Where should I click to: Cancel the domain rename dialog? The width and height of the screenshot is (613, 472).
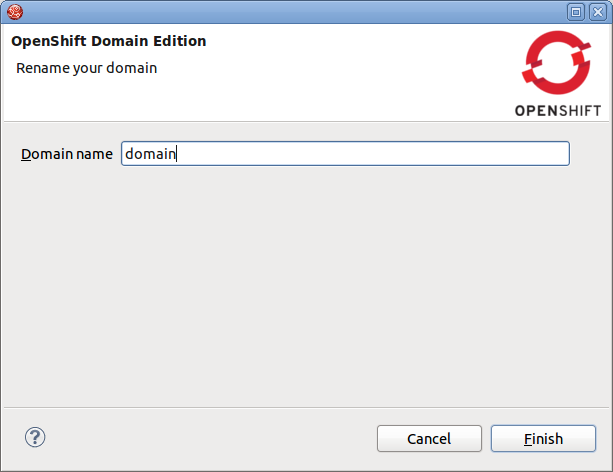[429, 438]
